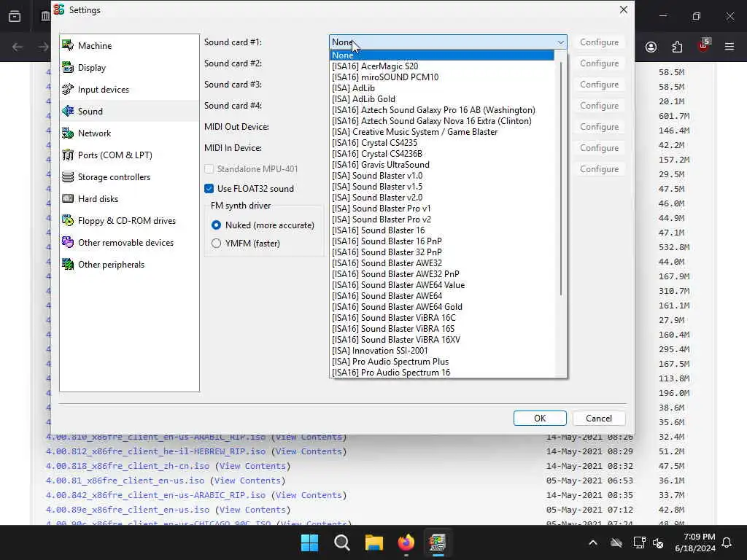Screen dimensions: 747x560
Task: Click View Contents for HEBREW_RIP.iso
Action: 309,451
